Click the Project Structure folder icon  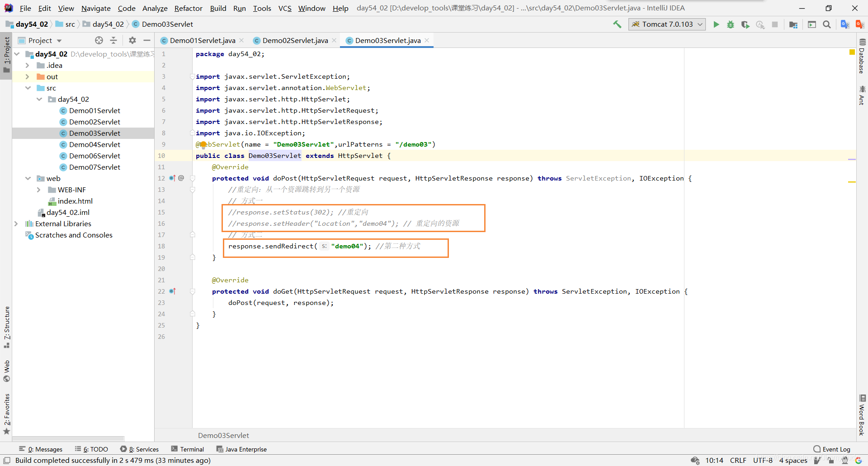[793, 24]
